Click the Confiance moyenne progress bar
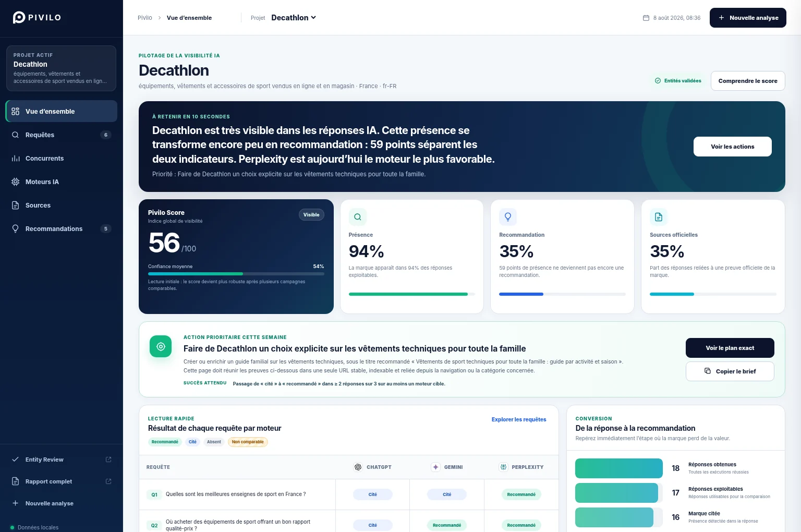Screen dimensions: 801x532 pyautogui.click(x=236, y=274)
